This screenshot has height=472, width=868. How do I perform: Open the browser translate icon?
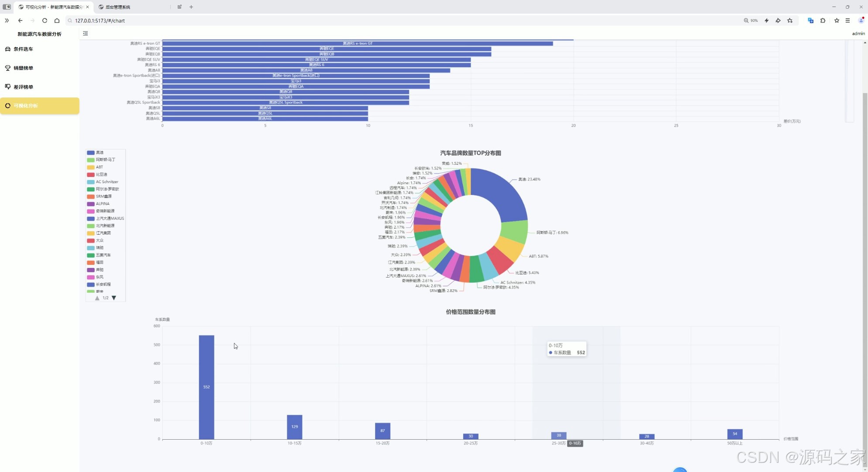pyautogui.click(x=810, y=21)
